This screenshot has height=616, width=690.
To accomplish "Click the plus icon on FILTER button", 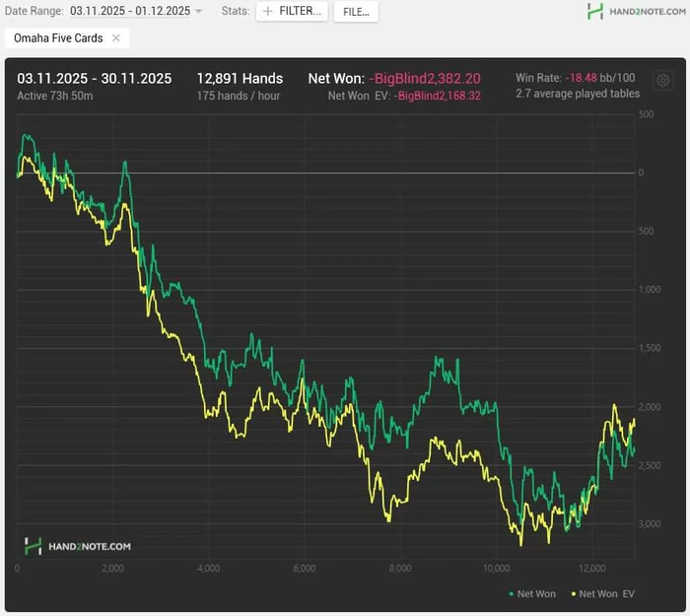I will [267, 12].
